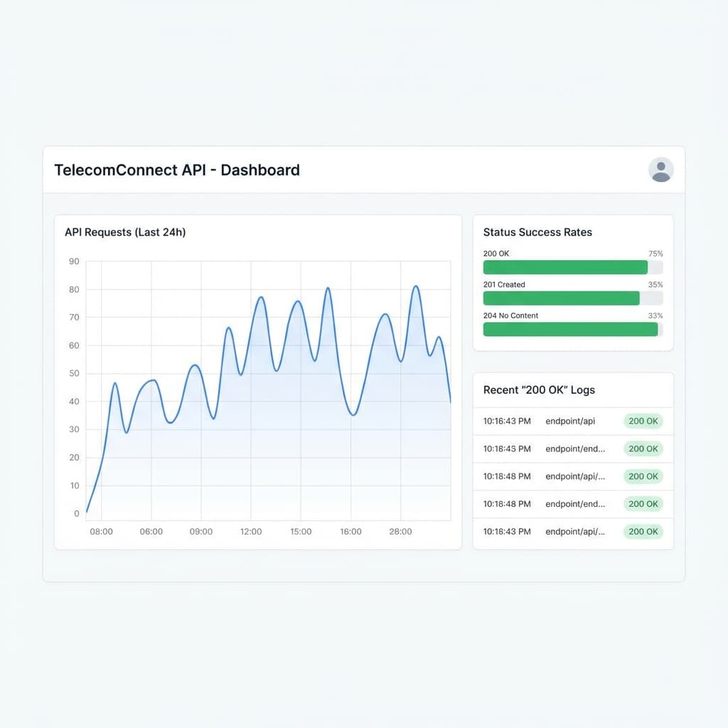The width and height of the screenshot is (728, 728).
Task: Click the 12:00 x-axis label
Action: 251,532
